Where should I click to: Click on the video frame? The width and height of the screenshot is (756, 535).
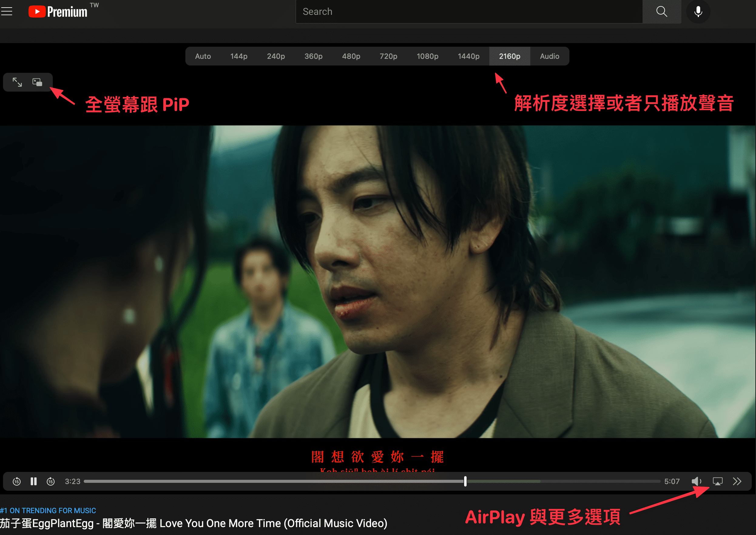[378, 282]
